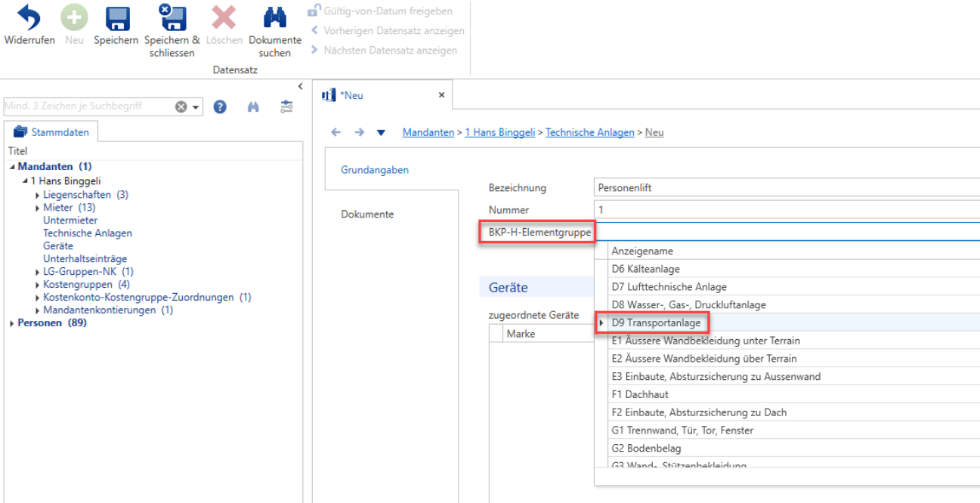Click Vorherigen Datensatz anzeigen

click(388, 31)
